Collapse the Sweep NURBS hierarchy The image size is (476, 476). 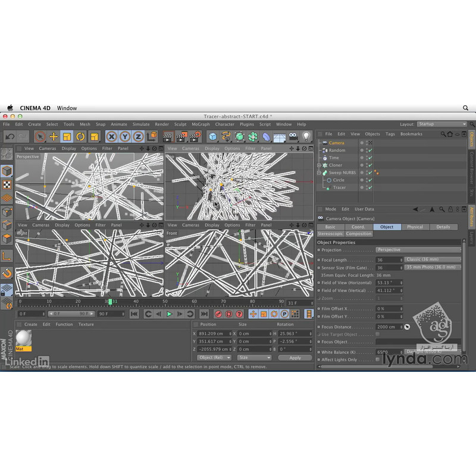tap(319, 173)
